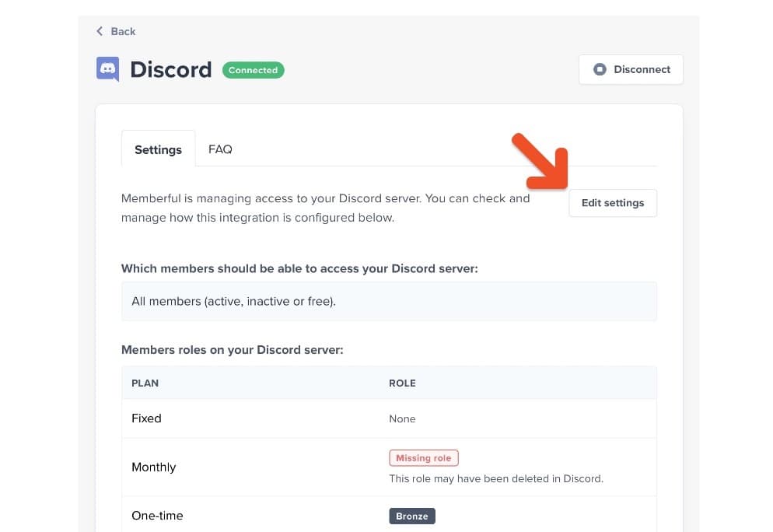Click the Missing role warning badge
Screen dimensions: 773x532
tap(424, 457)
